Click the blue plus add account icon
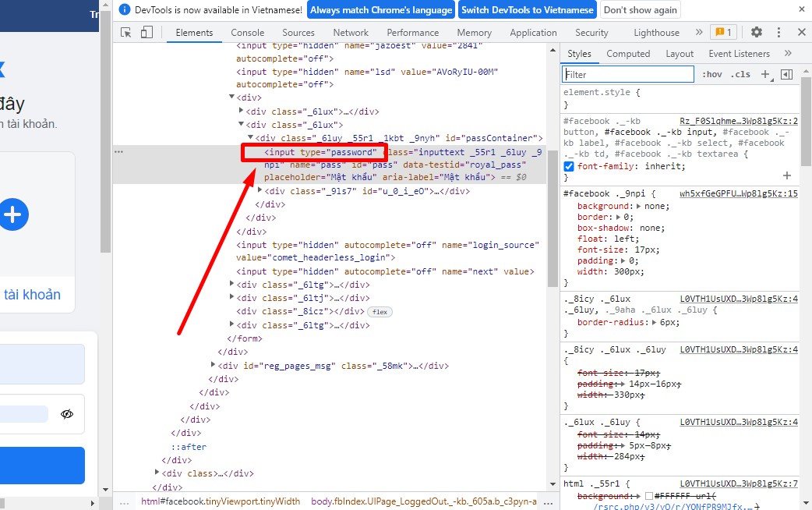This screenshot has width=812, height=510. pos(12,214)
